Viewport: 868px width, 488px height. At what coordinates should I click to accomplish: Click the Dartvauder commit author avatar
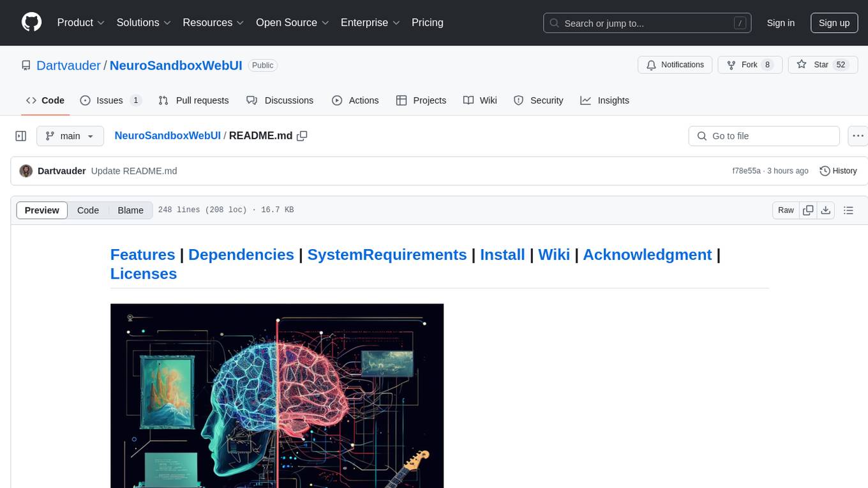point(26,171)
